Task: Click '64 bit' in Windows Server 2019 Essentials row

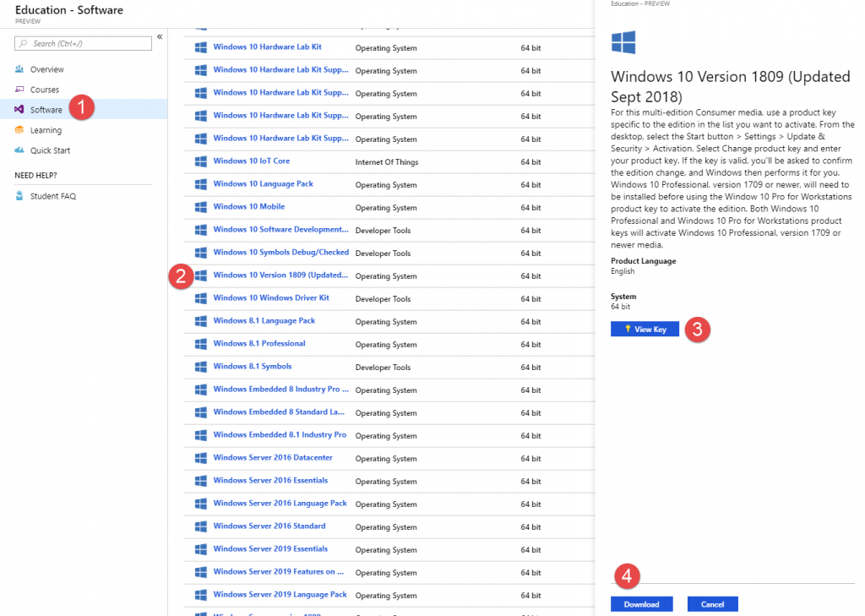Action: pos(530,550)
